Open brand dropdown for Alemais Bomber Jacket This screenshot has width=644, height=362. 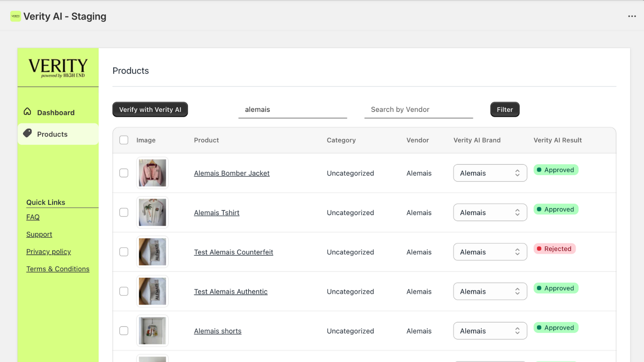[x=490, y=173]
